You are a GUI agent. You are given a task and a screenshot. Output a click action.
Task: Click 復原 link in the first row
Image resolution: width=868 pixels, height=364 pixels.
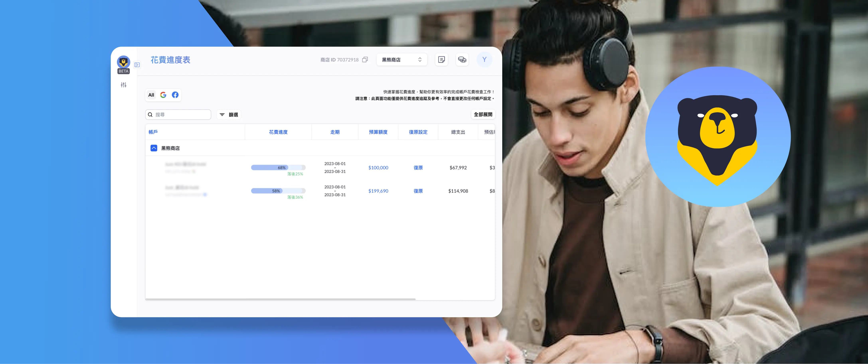click(x=418, y=168)
